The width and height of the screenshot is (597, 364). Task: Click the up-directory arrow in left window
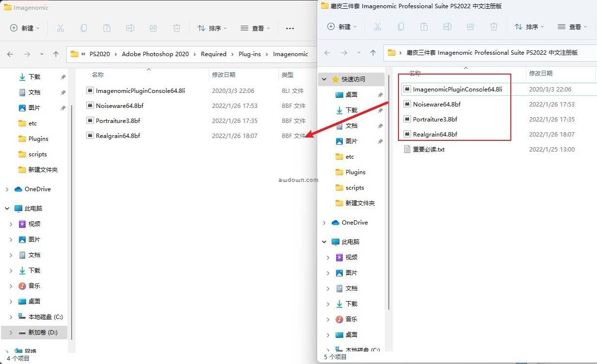(x=56, y=54)
